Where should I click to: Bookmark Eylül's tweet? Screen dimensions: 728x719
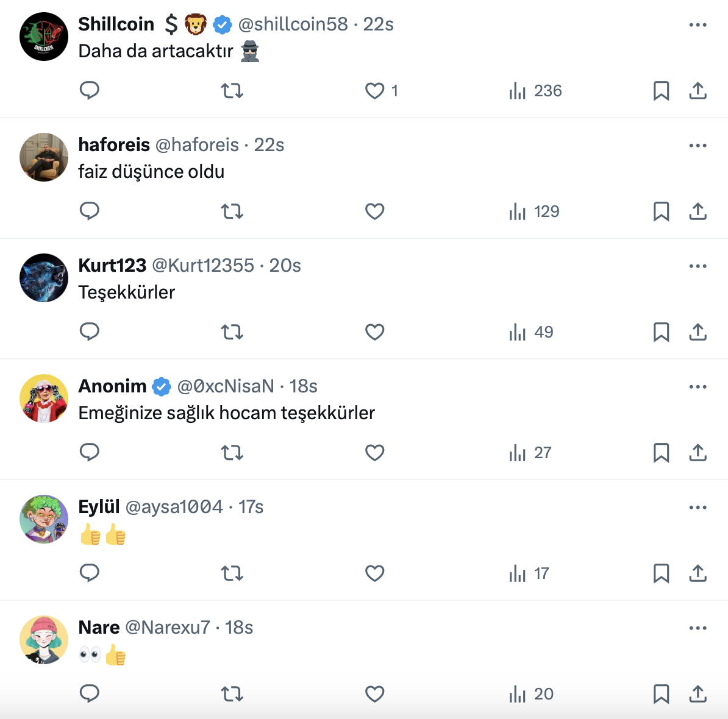click(661, 573)
